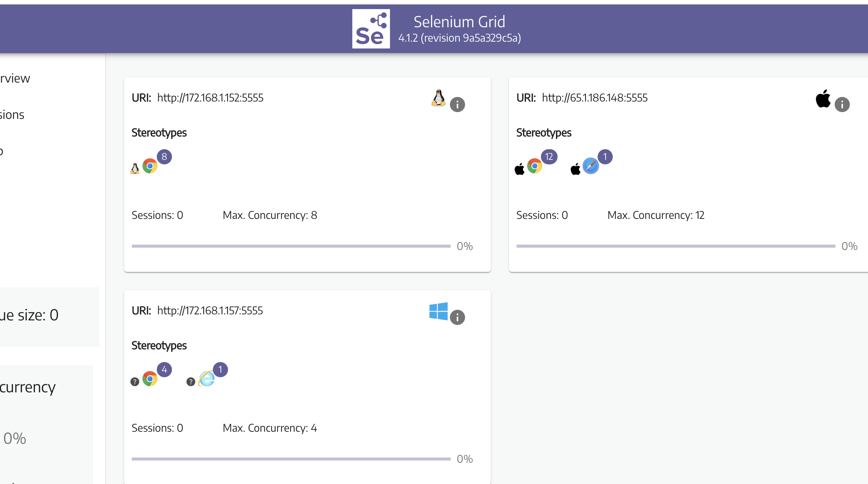
Task: Click Safari stereotype icon on the Mac node
Action: [x=590, y=166]
